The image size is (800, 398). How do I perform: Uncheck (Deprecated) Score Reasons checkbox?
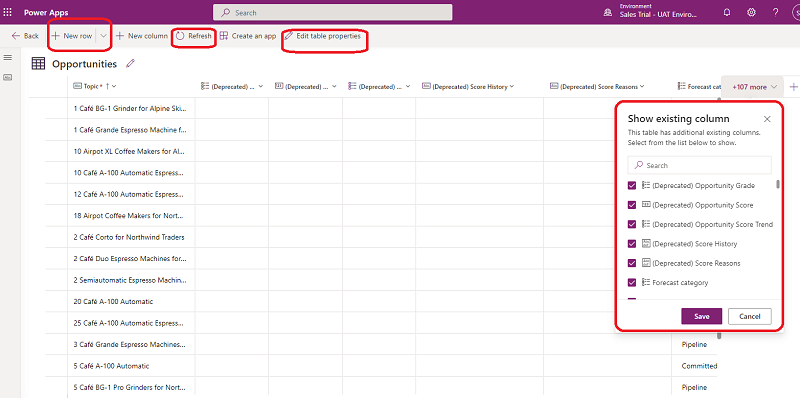pos(632,263)
